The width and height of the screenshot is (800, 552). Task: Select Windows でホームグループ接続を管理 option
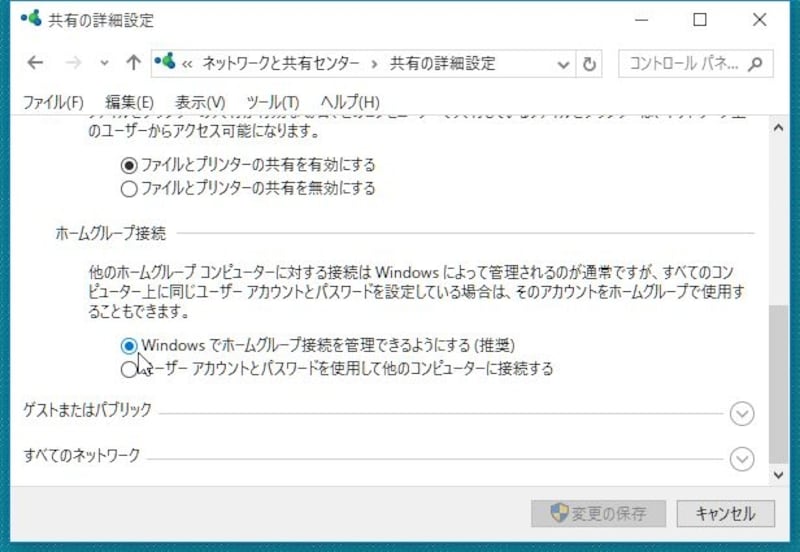318,345
